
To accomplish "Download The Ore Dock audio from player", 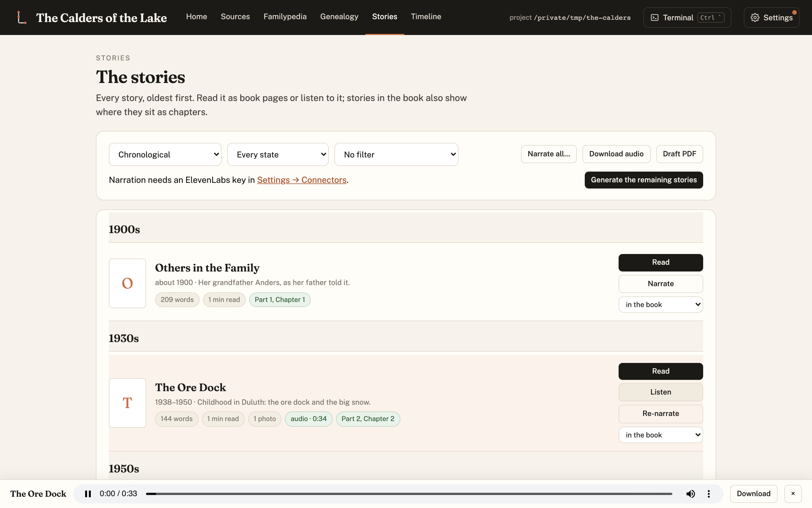I will click(x=753, y=494).
